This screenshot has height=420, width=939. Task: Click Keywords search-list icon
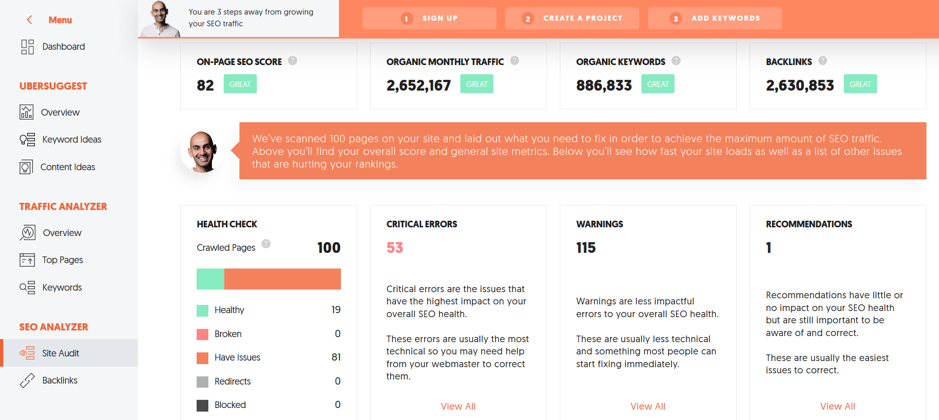[x=27, y=287]
